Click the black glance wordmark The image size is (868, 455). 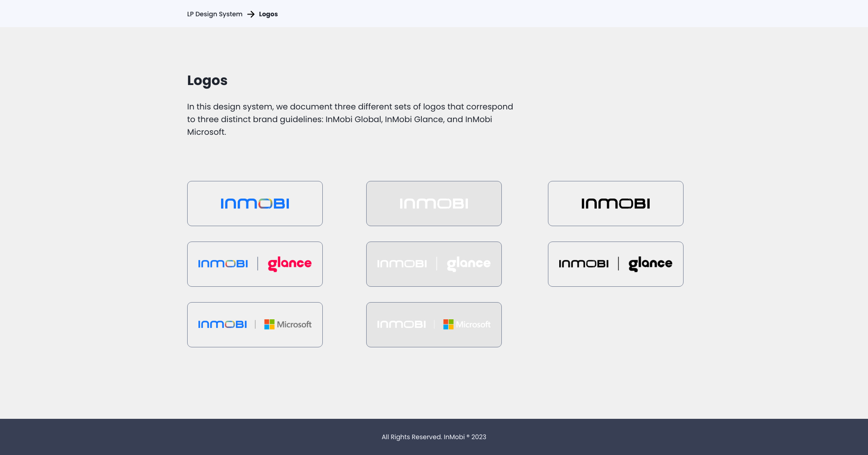(x=650, y=264)
